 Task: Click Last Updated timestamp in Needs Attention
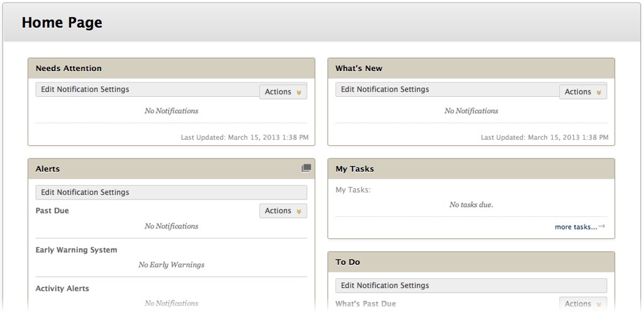point(245,137)
